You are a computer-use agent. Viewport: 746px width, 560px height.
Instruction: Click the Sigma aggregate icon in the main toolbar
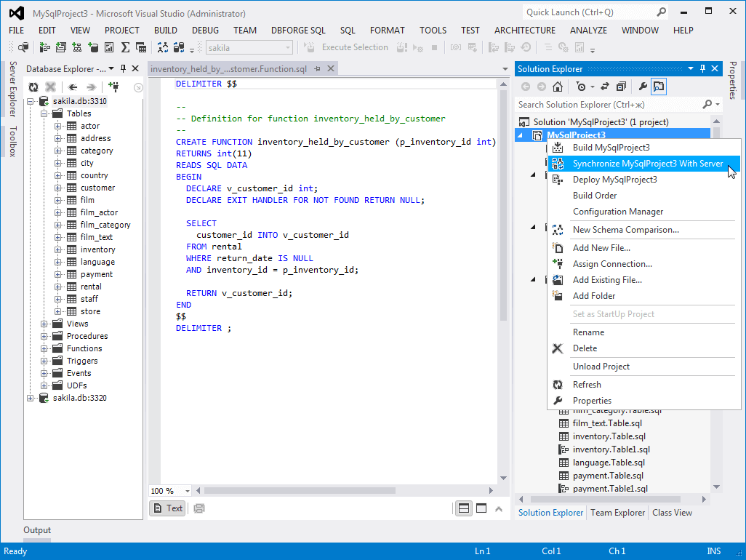(x=125, y=47)
